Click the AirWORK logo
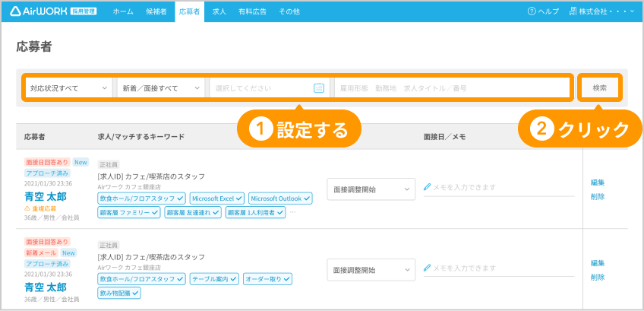Viewport: 644px width, 311px height. click(38, 11)
